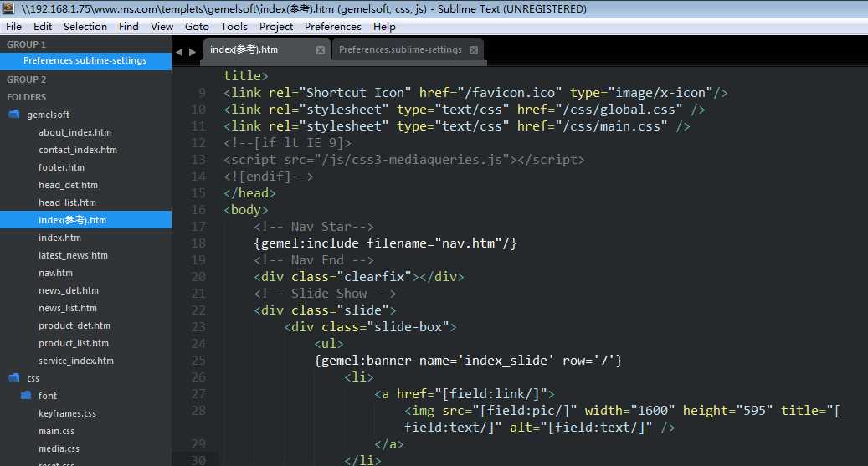
Task: Click the width="1600" attribute
Action: point(629,410)
